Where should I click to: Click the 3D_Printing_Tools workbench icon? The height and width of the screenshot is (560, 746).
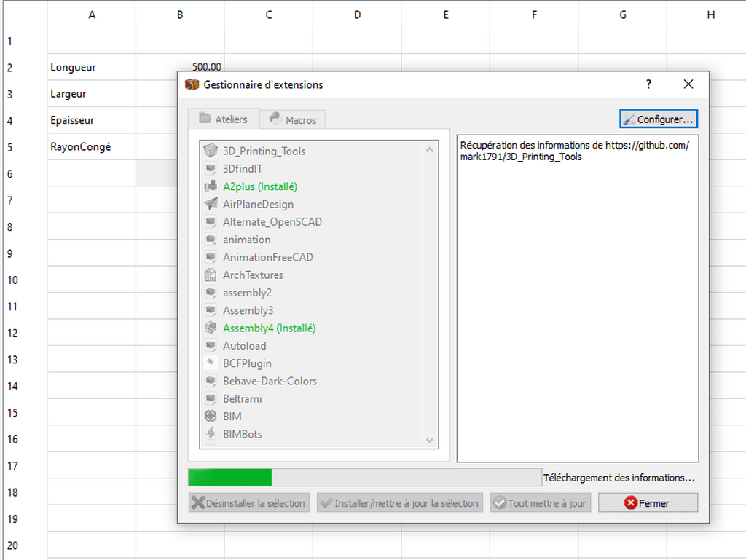click(x=211, y=151)
